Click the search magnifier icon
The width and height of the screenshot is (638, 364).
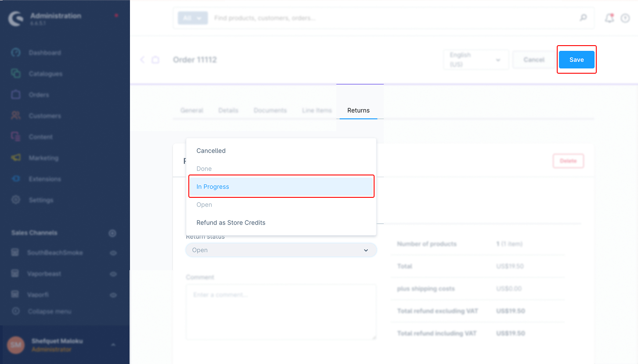click(583, 18)
